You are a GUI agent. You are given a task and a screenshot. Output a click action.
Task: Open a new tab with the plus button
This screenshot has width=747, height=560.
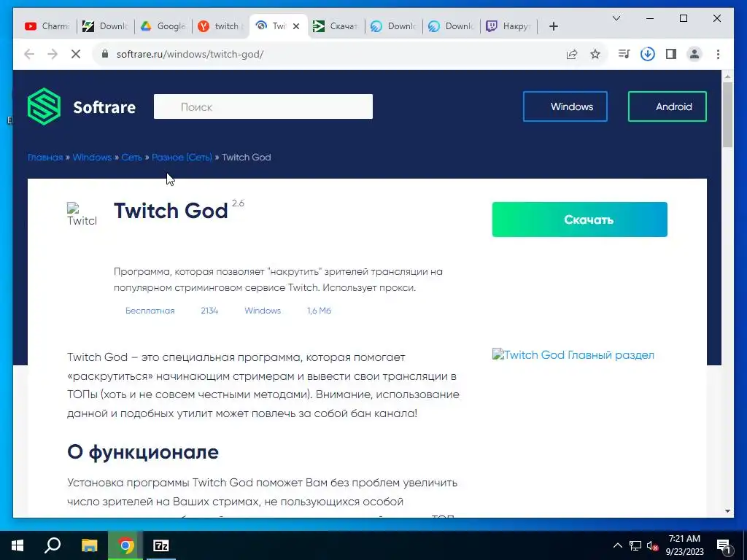tap(553, 26)
